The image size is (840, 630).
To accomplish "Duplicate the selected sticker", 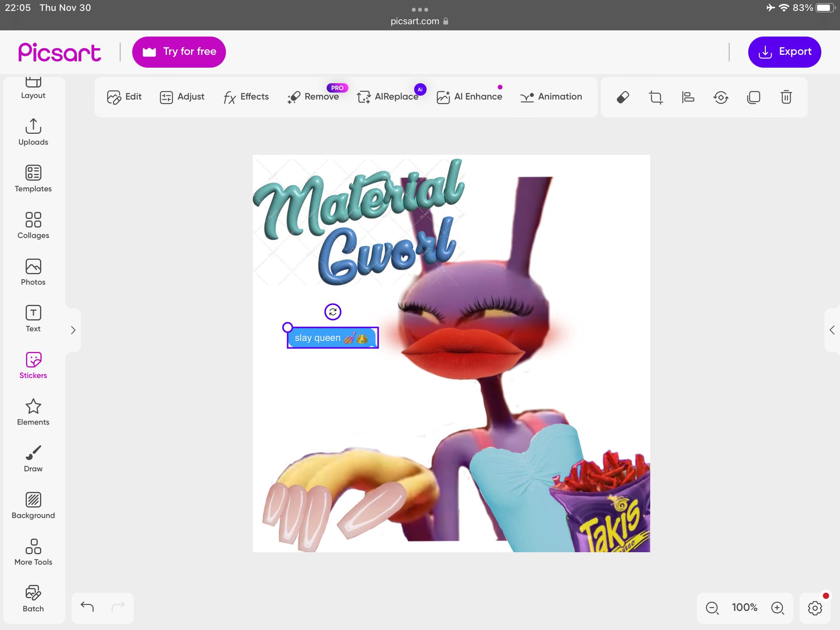I will (x=754, y=97).
